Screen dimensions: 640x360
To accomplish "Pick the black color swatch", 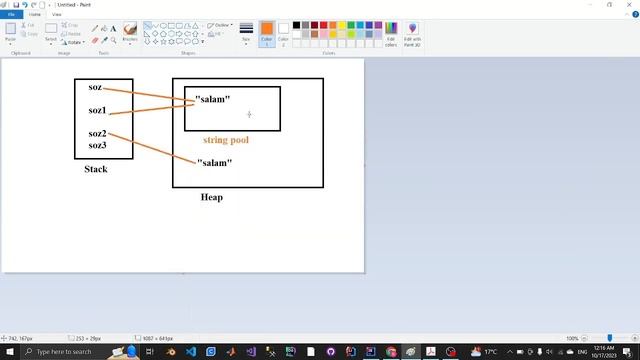I will pos(296,25).
